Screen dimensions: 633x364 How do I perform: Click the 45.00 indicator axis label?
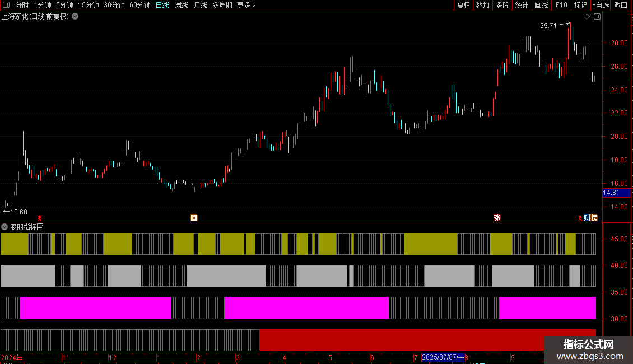coord(619,239)
